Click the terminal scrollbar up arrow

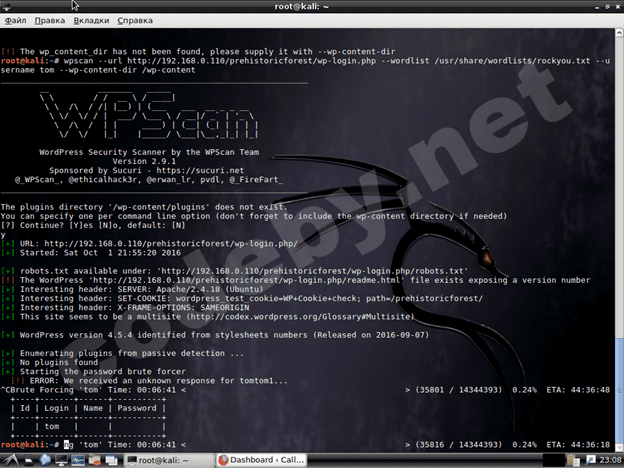(619, 33)
